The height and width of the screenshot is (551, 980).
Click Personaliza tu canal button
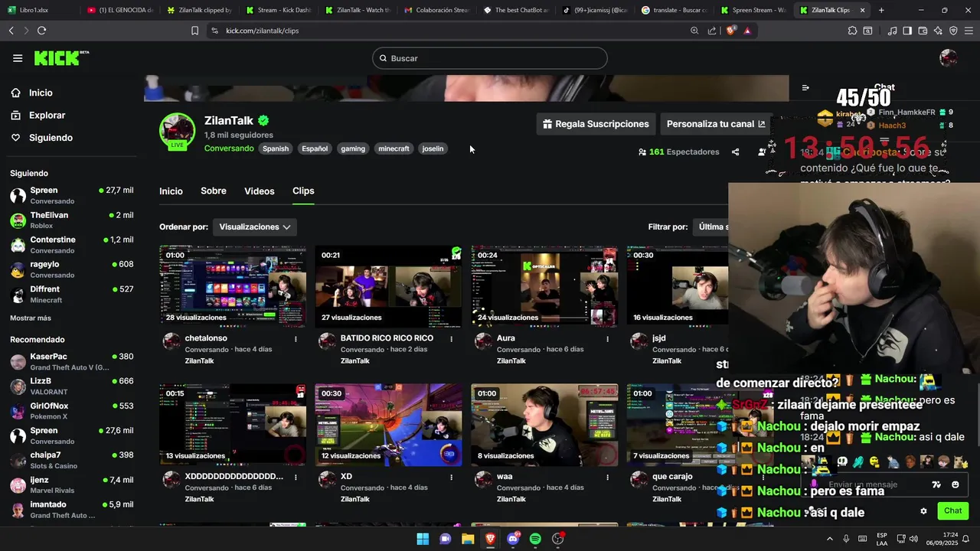click(716, 124)
